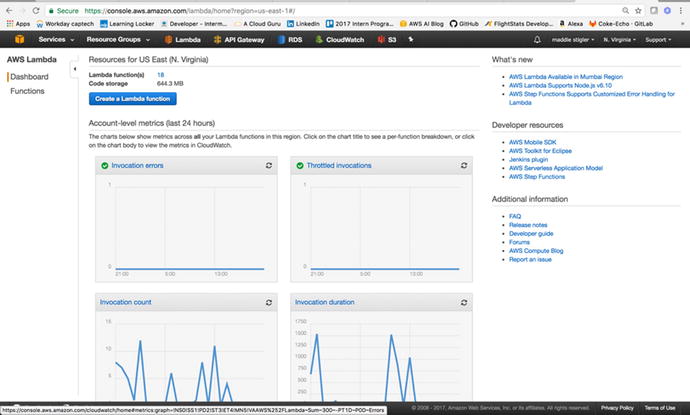Refresh the Invocation count chart

pyautogui.click(x=268, y=301)
